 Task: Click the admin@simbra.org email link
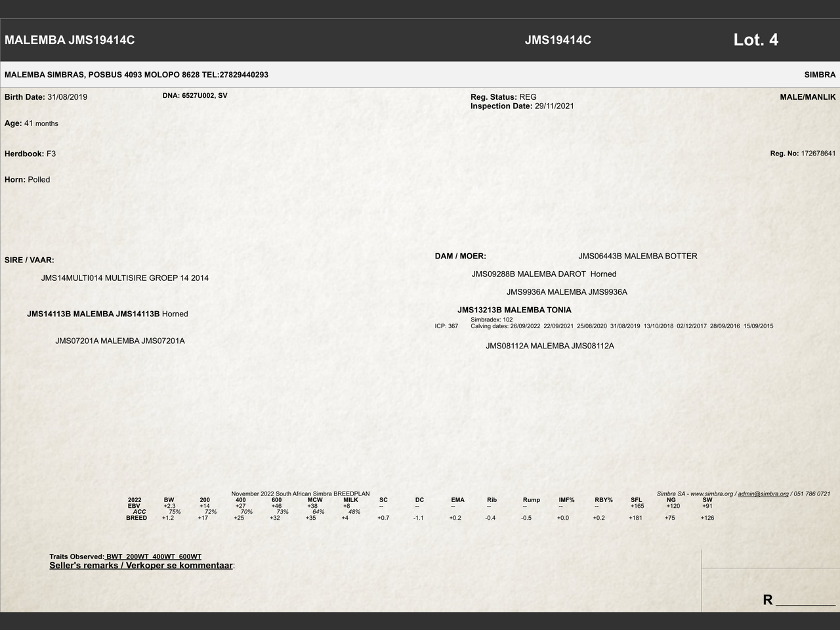(763, 493)
